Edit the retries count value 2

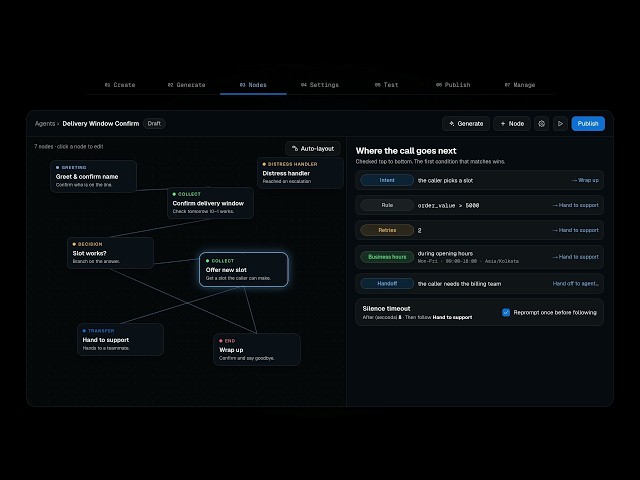coord(420,231)
